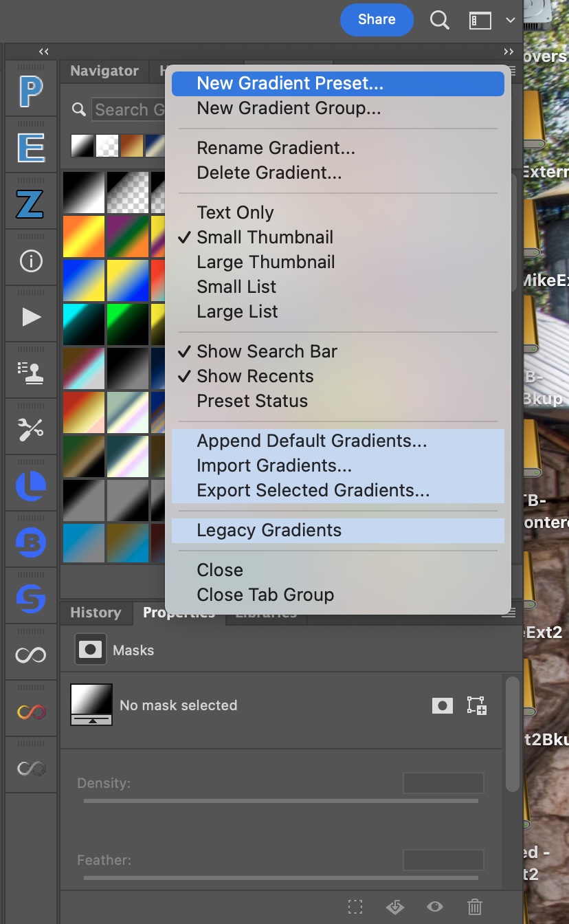Click the apply mask icon
569x924 pixels.
pyautogui.click(x=395, y=907)
